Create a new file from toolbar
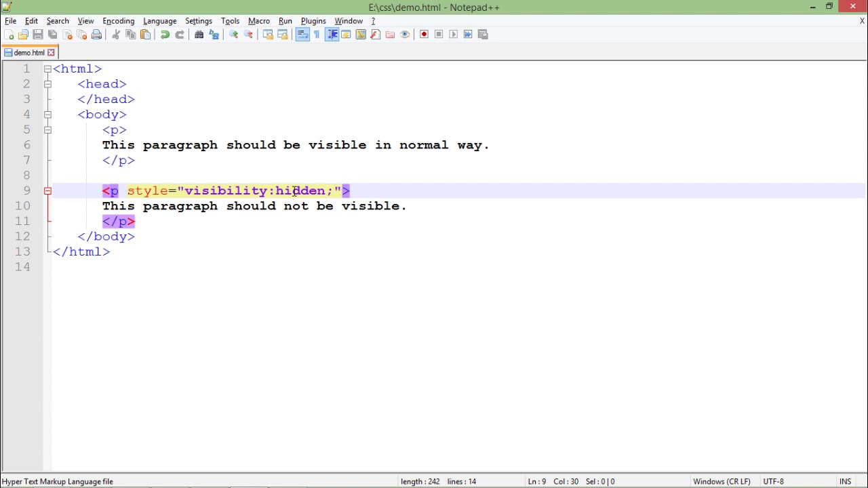The height and width of the screenshot is (488, 868). (x=8, y=35)
